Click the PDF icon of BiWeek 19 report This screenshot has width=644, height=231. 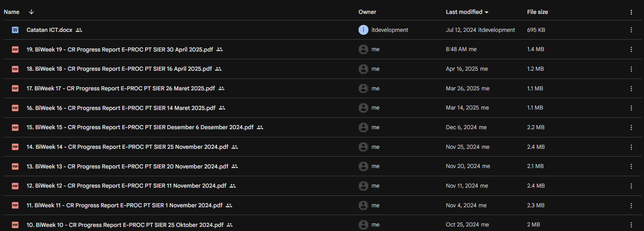tap(15, 49)
